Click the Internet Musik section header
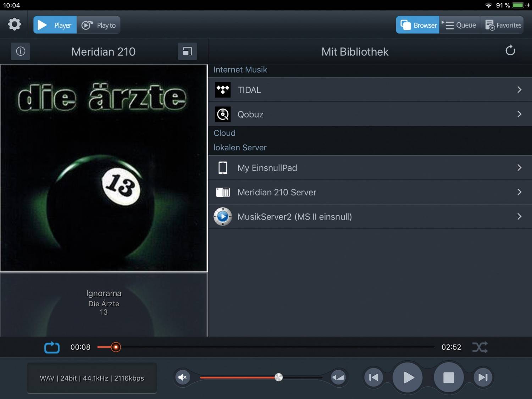This screenshot has width=532, height=399. (240, 70)
